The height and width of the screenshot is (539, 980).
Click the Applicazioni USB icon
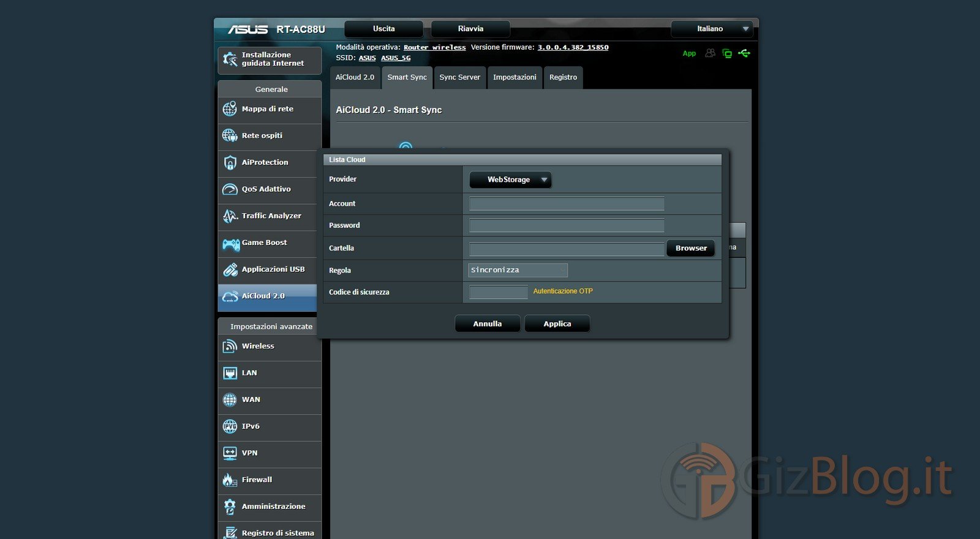[x=230, y=269]
